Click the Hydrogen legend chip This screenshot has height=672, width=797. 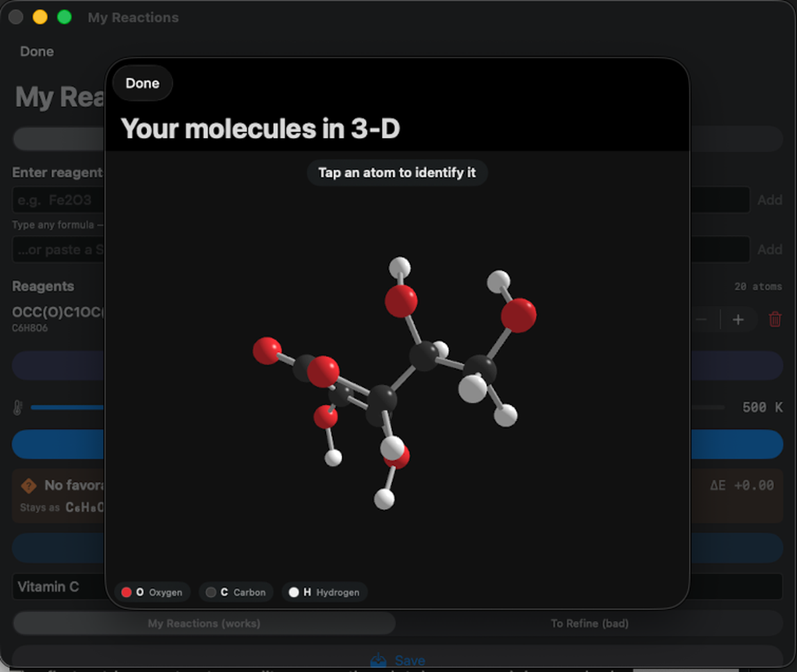tap(325, 592)
